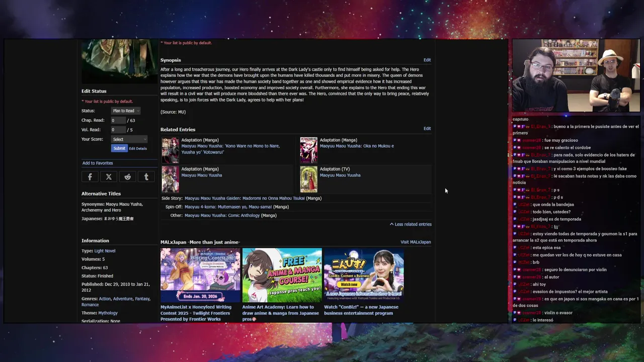Open Maoyuu Maou Yuusha TV adaptation link
644x362 pixels.
[340, 175]
